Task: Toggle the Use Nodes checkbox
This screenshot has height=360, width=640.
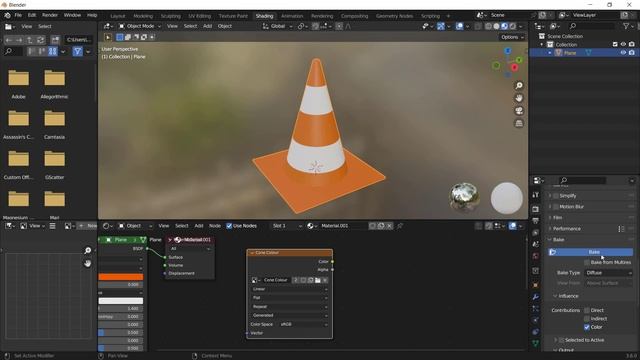Action: (x=229, y=226)
